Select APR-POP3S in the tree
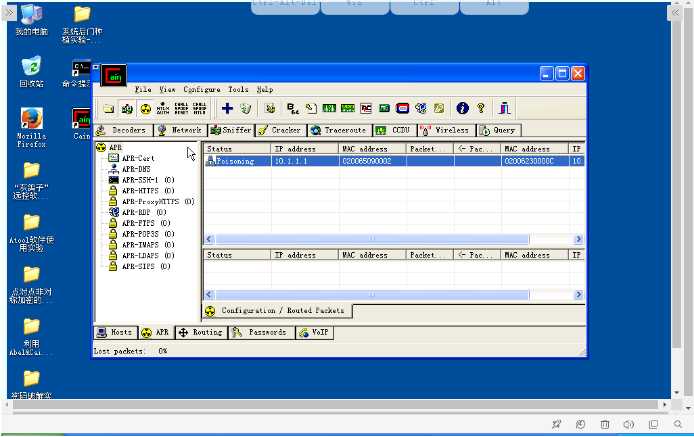 pyautogui.click(x=148, y=234)
